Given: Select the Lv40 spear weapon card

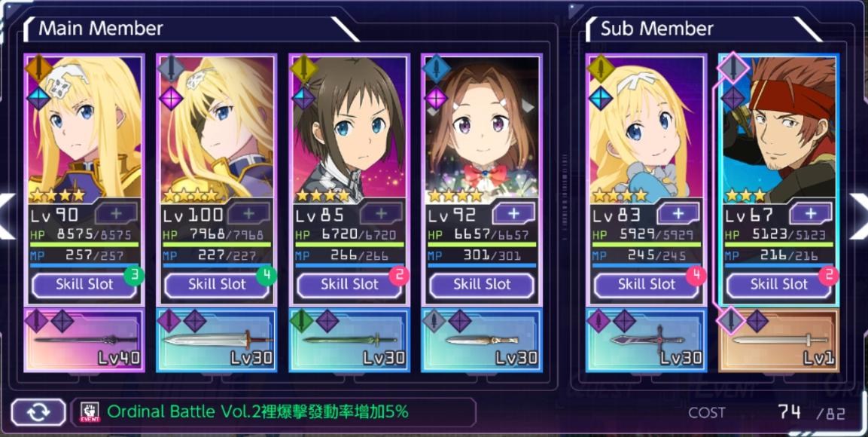Looking at the screenshot, I should pos(84,340).
